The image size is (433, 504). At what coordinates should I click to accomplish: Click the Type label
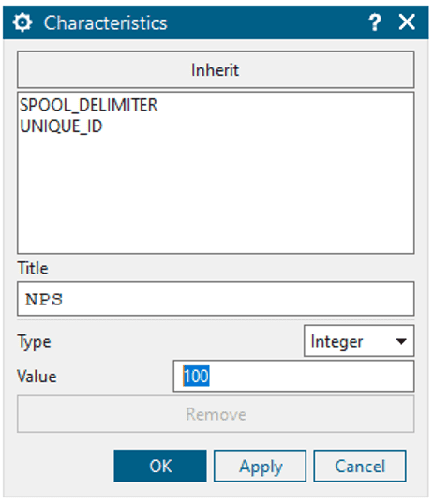coord(34,342)
